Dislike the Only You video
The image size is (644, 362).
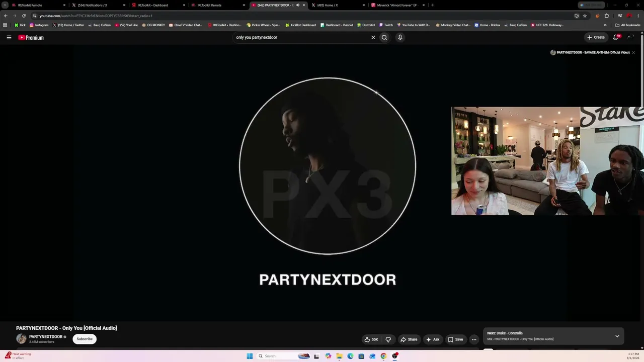coord(388,339)
